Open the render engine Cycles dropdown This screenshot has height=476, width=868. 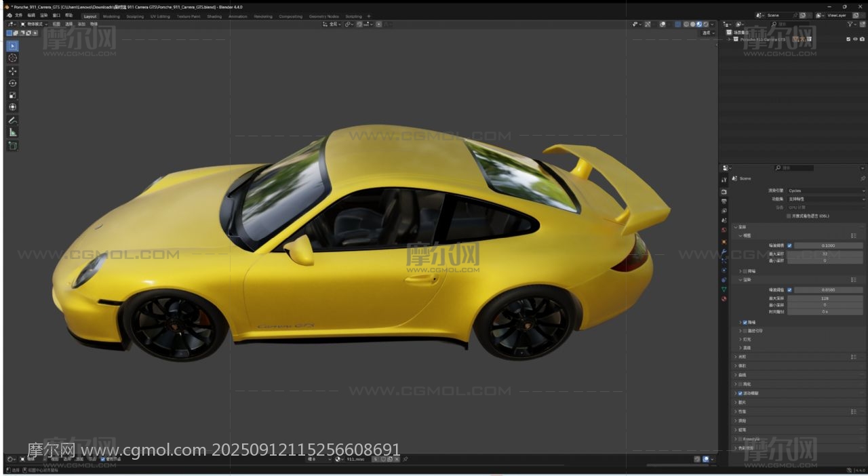coord(826,191)
